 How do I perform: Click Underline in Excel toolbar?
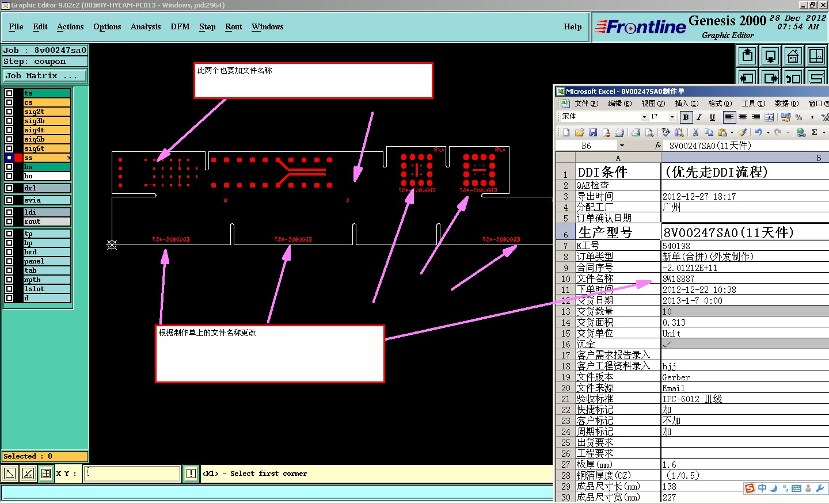[x=712, y=117]
